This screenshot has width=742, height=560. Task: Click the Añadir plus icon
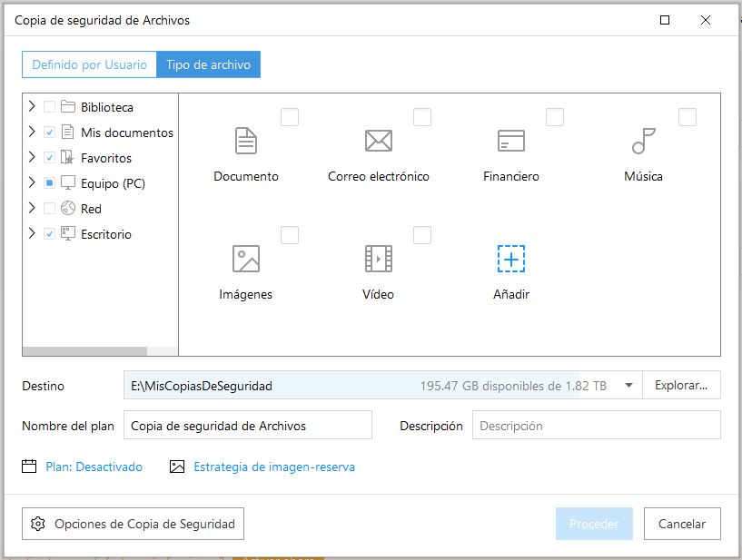pyautogui.click(x=511, y=260)
